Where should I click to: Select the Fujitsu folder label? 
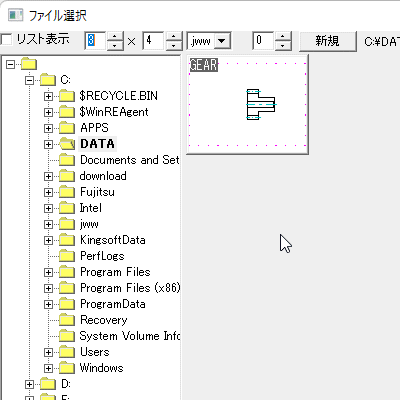[x=97, y=192]
